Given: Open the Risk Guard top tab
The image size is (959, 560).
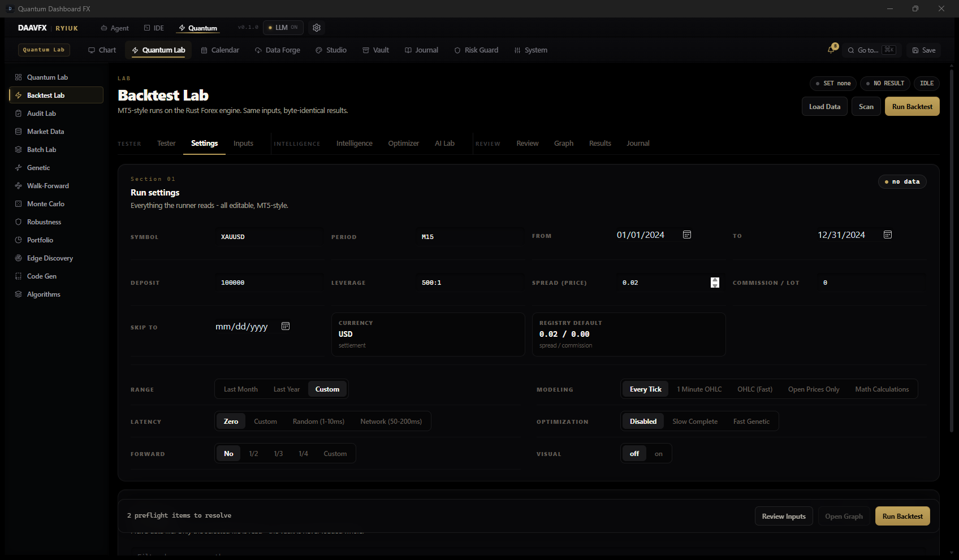Looking at the screenshot, I should (476, 50).
